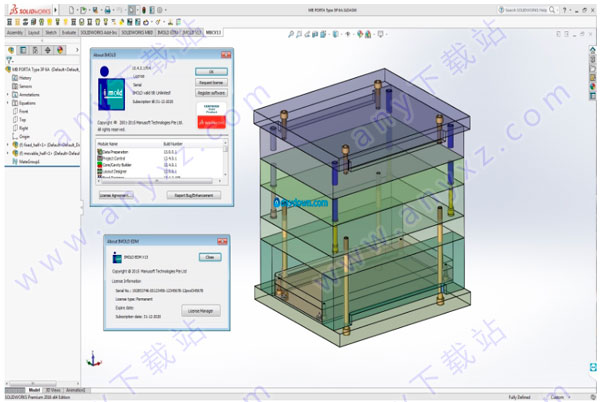Switch to DimXpertManager panel tab

coord(47,50)
